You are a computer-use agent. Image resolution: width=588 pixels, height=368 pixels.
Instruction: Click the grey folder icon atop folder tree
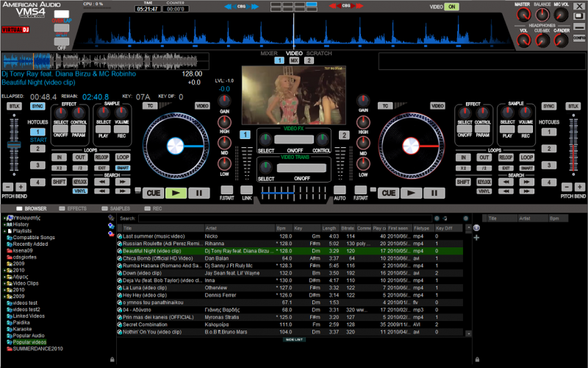pyautogui.click(x=111, y=217)
